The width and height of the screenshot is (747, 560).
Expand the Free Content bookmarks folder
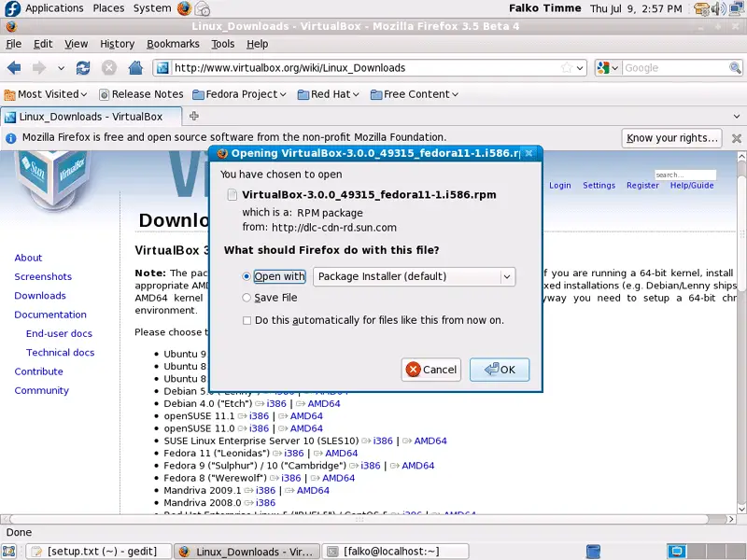pos(415,94)
